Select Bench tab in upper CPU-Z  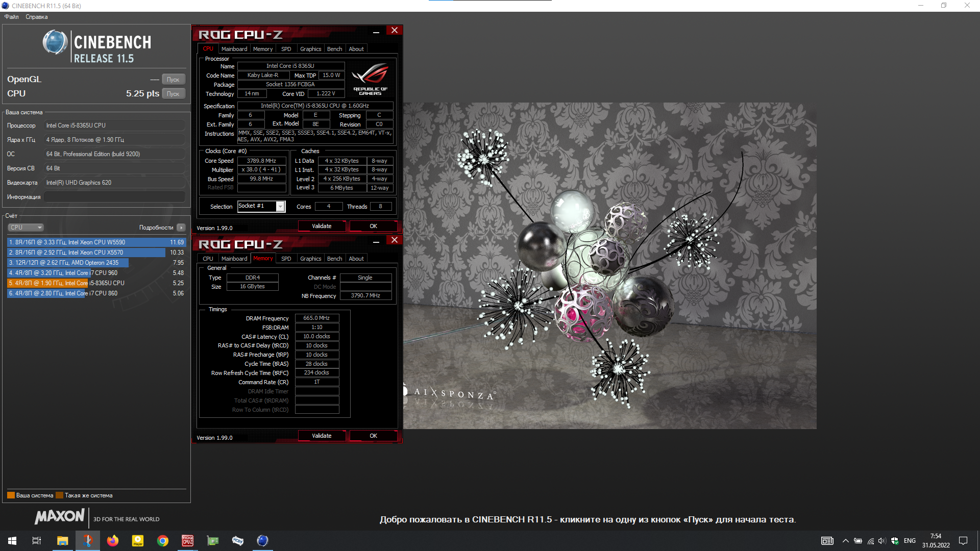335,49
